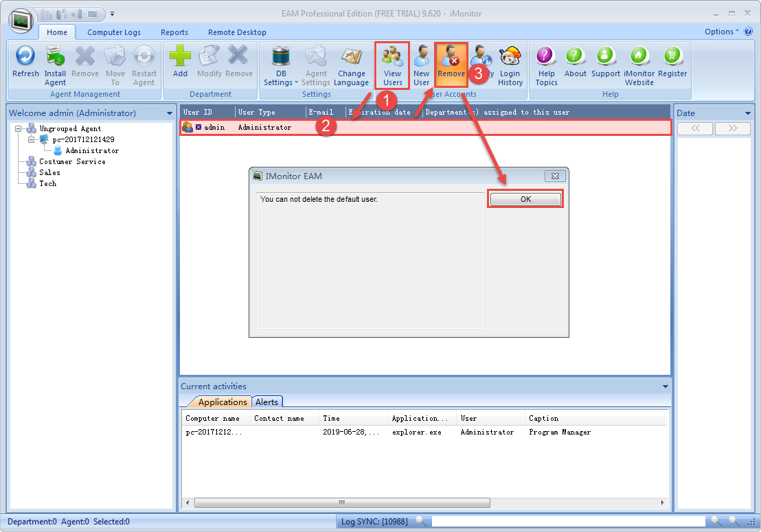Collapse the Ungrouped Agent tree node

18,128
